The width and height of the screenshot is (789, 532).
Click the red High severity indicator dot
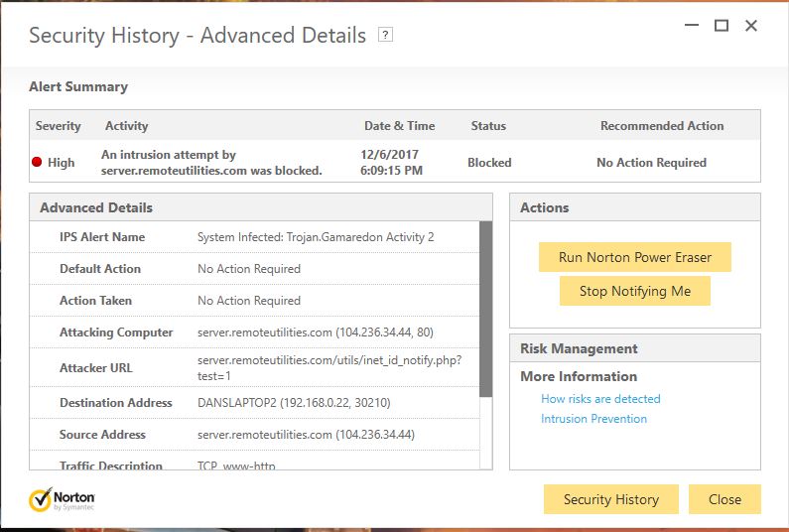(x=37, y=163)
